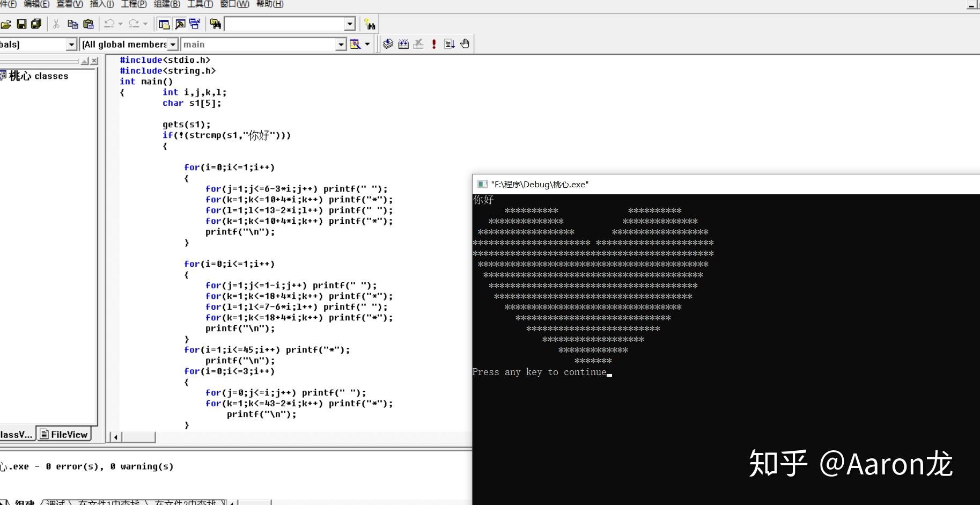This screenshot has width=980, height=505.
Task: Toggle the Output window button
Action: 180,24
